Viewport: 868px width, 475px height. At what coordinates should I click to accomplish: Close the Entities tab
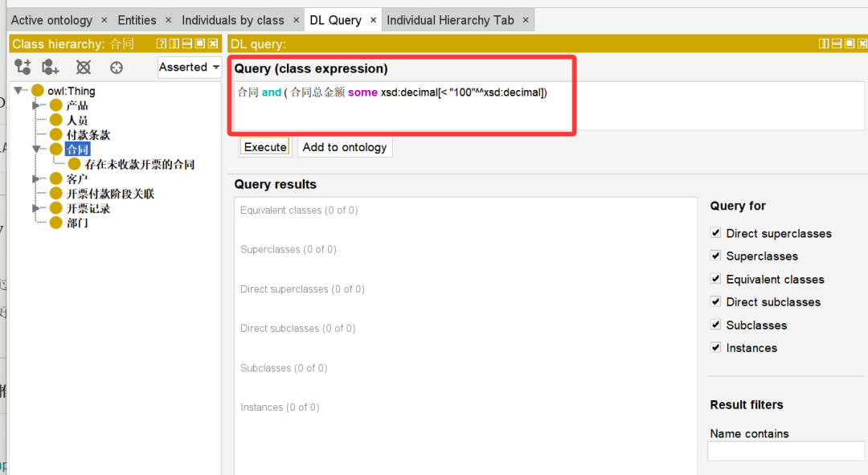(168, 20)
